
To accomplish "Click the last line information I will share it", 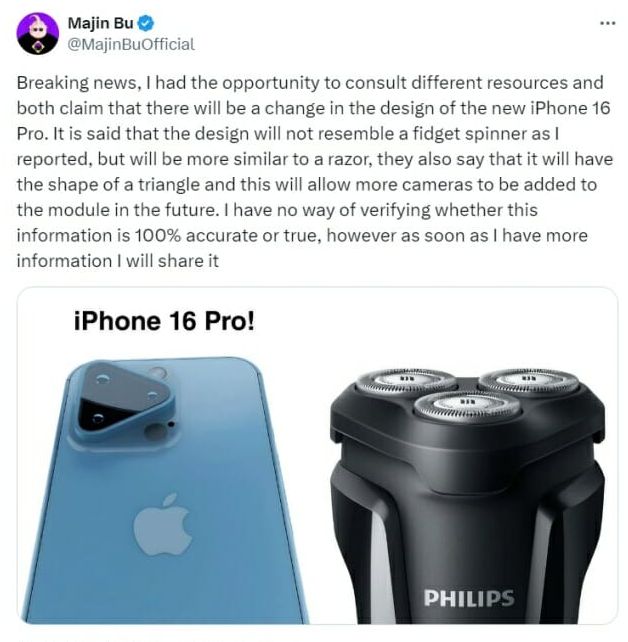I will coord(118,261).
